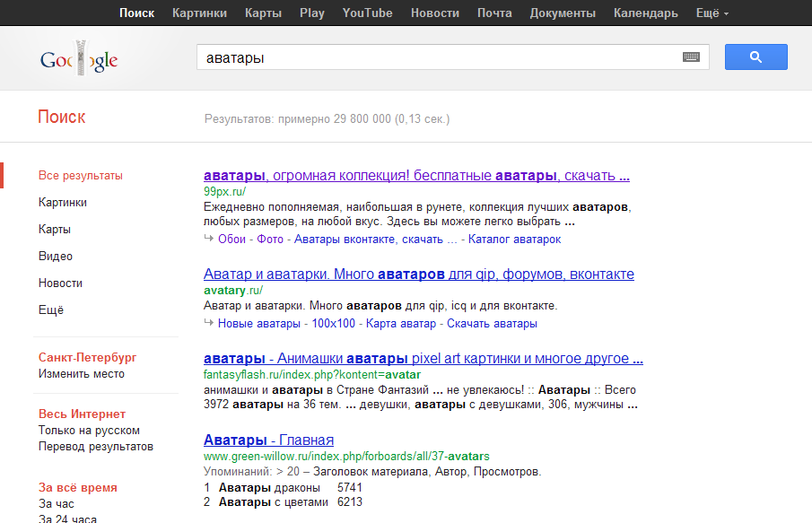Go to Play in the top bar
The height and width of the screenshot is (523, 812).
pos(311,13)
